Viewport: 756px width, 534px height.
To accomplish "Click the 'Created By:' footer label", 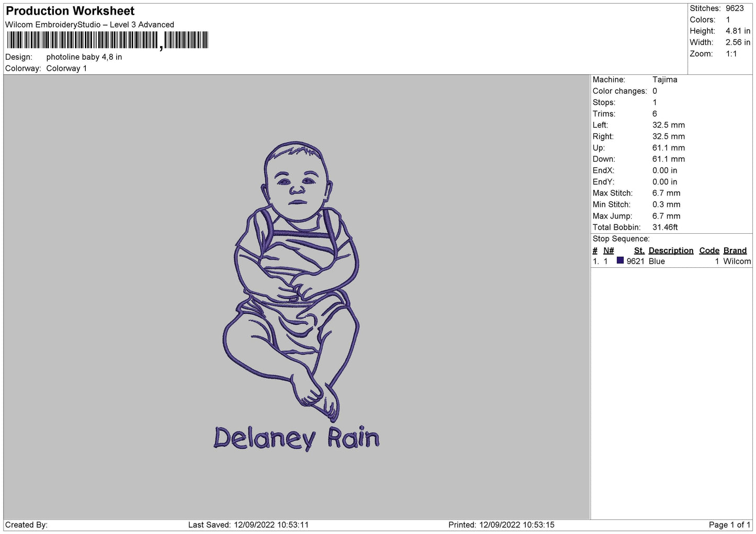I will coord(26,525).
